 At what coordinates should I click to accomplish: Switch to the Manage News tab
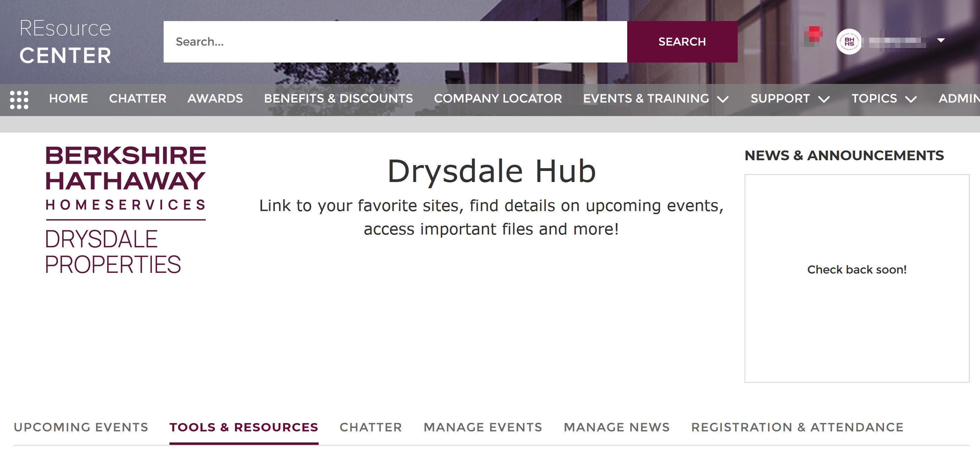(616, 427)
